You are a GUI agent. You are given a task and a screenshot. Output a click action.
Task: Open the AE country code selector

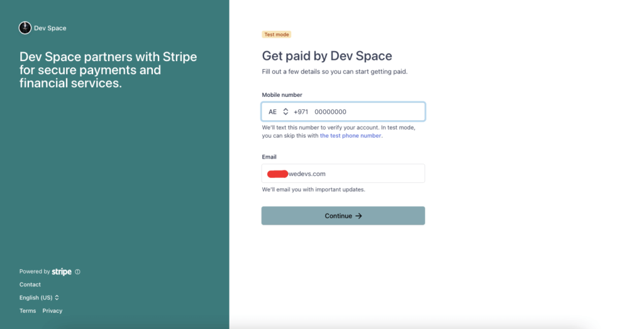[279, 112]
